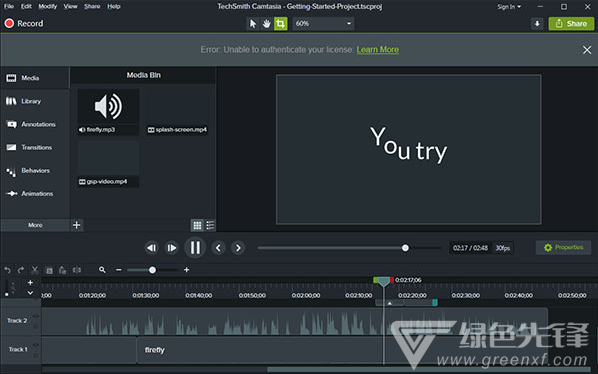Switch Media Bin to list view
This screenshot has width=598, height=374.
pos(210,225)
